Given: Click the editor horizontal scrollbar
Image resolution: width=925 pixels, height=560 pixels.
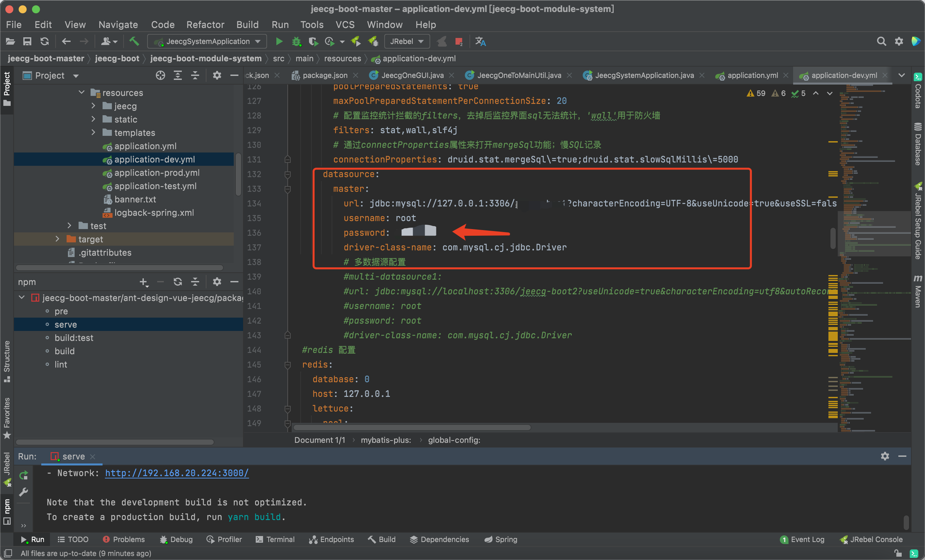Looking at the screenshot, I should pyautogui.click(x=412, y=427).
